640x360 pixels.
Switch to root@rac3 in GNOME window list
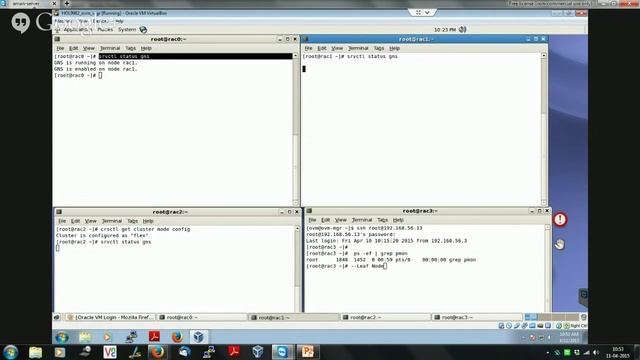tap(477, 317)
